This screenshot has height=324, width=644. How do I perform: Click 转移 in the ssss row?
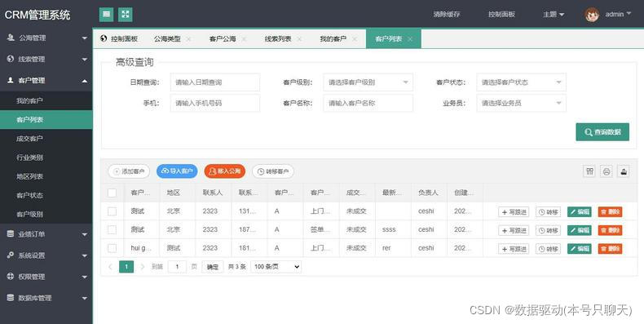549,230
